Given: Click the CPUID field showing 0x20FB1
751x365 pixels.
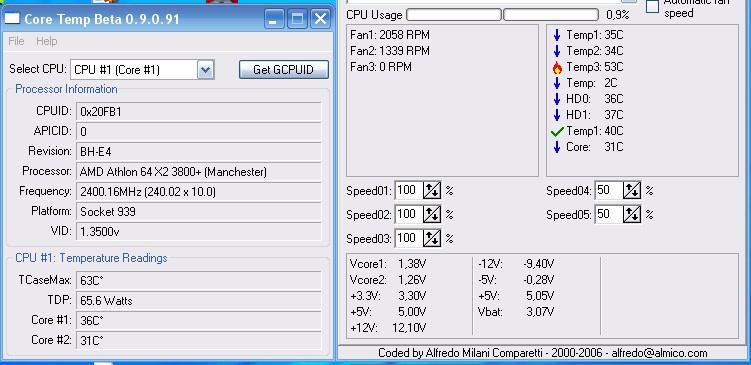Looking at the screenshot, I should (x=198, y=112).
